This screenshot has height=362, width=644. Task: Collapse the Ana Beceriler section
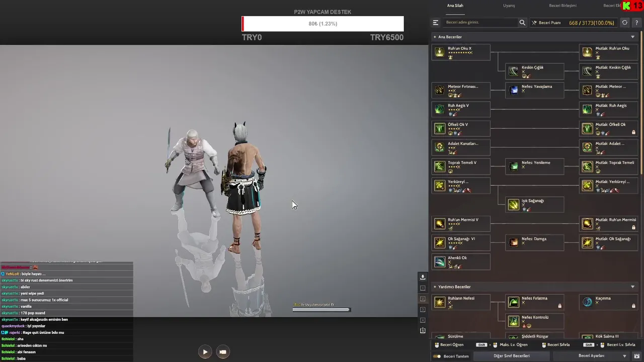click(x=632, y=37)
